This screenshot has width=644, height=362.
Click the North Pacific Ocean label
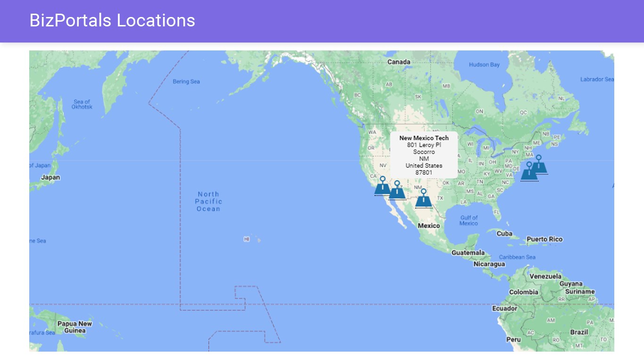[x=208, y=201]
